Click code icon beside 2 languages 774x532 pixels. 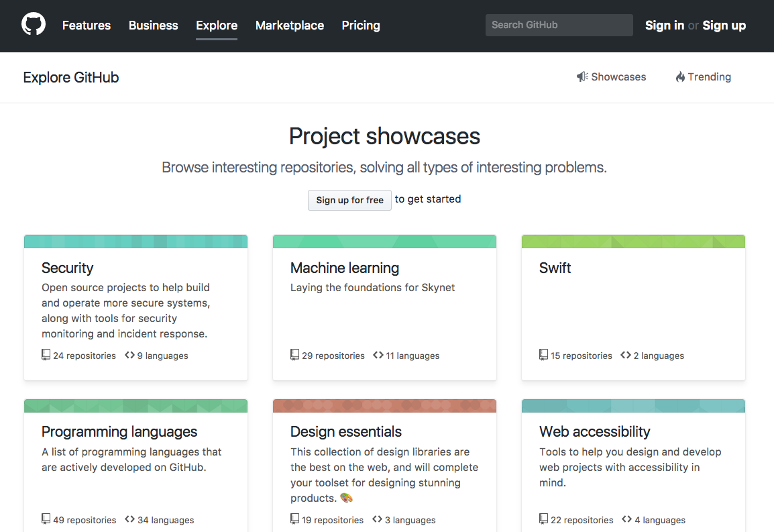click(x=626, y=355)
